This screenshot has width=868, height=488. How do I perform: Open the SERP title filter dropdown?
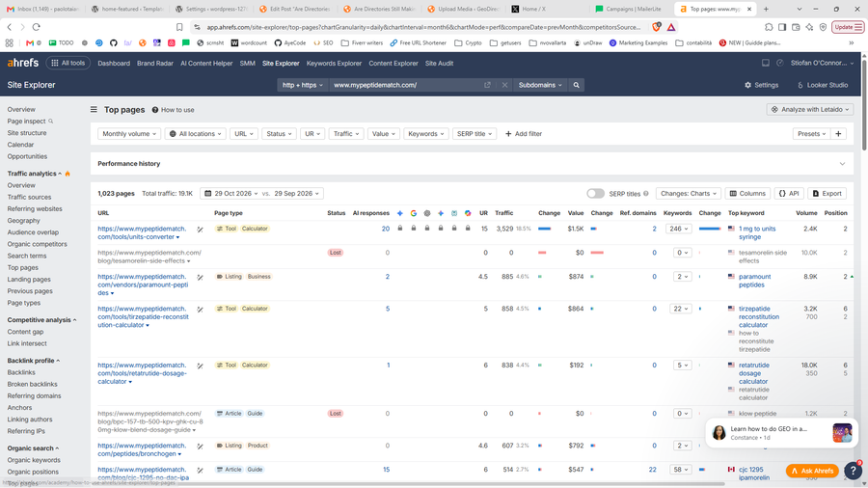click(475, 134)
